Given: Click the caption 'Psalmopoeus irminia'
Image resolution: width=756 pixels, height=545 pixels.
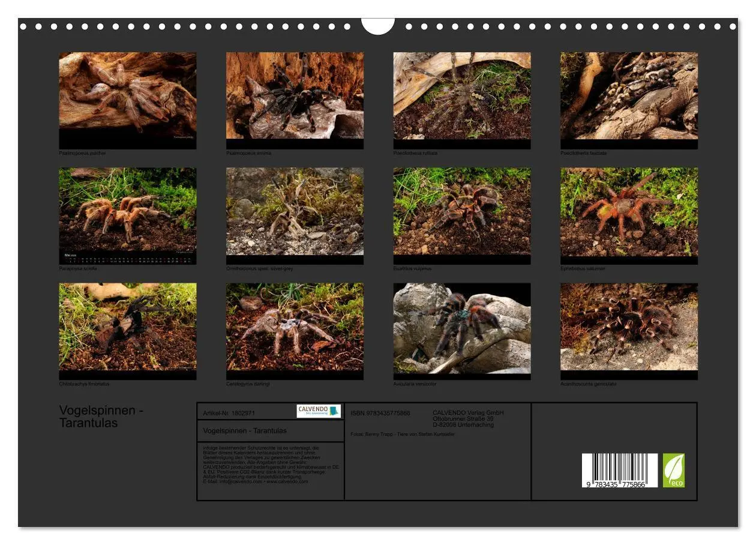Looking at the screenshot, I should pyautogui.click(x=249, y=154).
